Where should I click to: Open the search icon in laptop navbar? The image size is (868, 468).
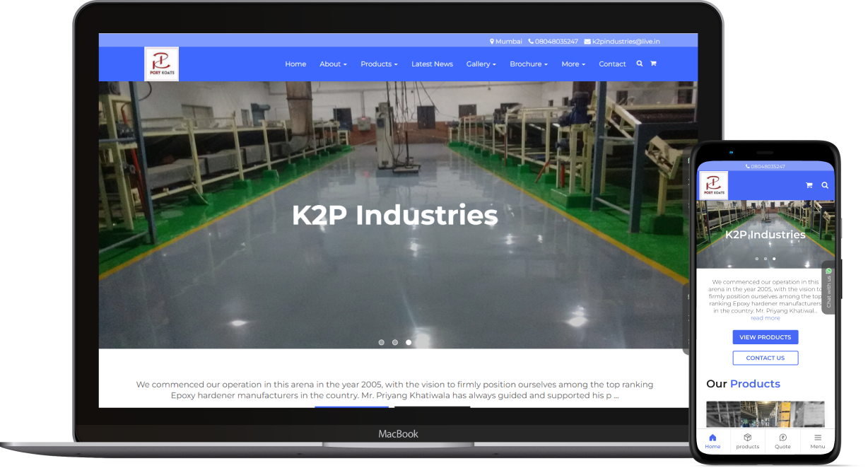coord(640,64)
